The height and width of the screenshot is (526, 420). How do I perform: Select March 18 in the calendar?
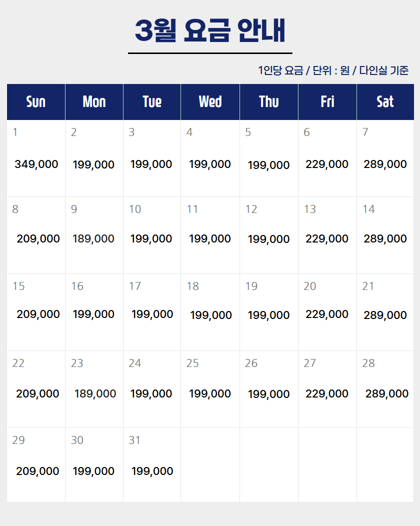(210, 312)
